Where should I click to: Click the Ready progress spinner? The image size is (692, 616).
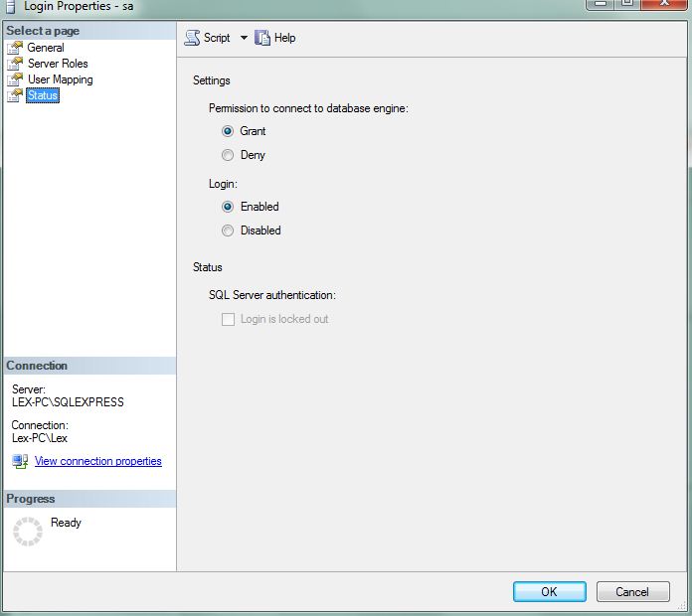coord(28,532)
